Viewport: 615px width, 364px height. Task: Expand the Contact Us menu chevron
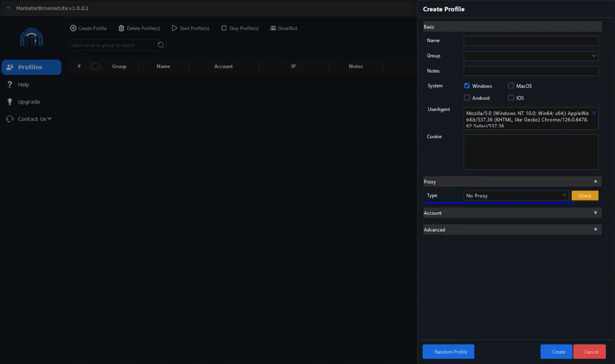point(50,119)
